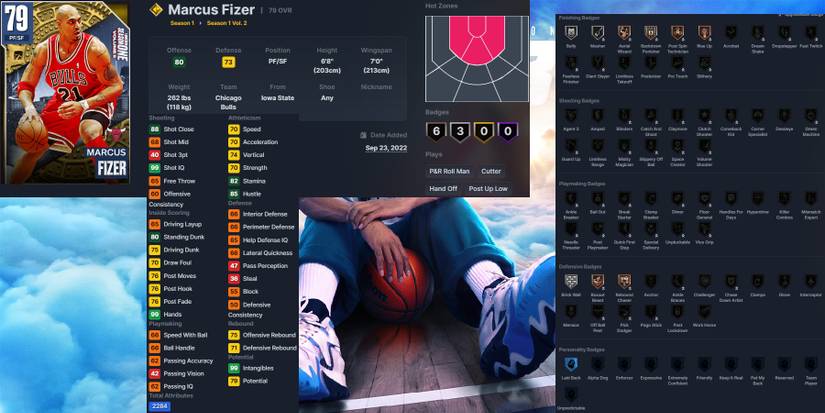Open the Season 1 Vol. 2 link
The width and height of the screenshot is (825, 413).
click(226, 25)
